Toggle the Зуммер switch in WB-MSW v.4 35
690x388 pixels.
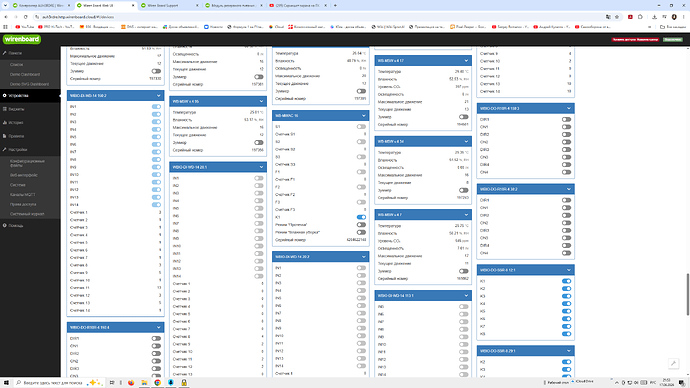click(x=259, y=143)
